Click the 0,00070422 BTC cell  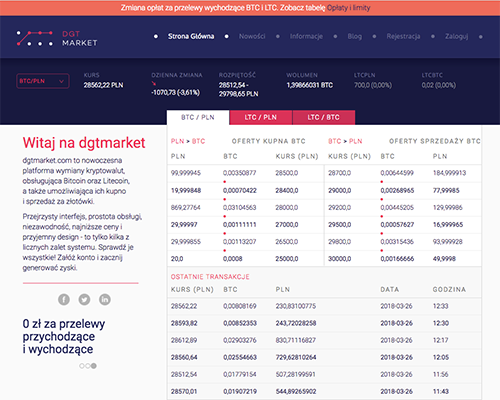point(240,190)
